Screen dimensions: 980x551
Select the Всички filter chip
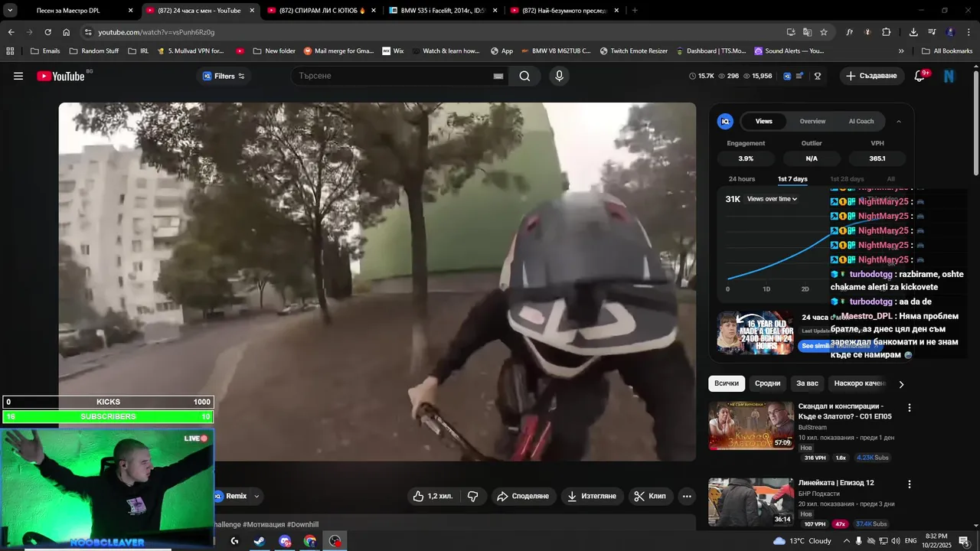[727, 383]
